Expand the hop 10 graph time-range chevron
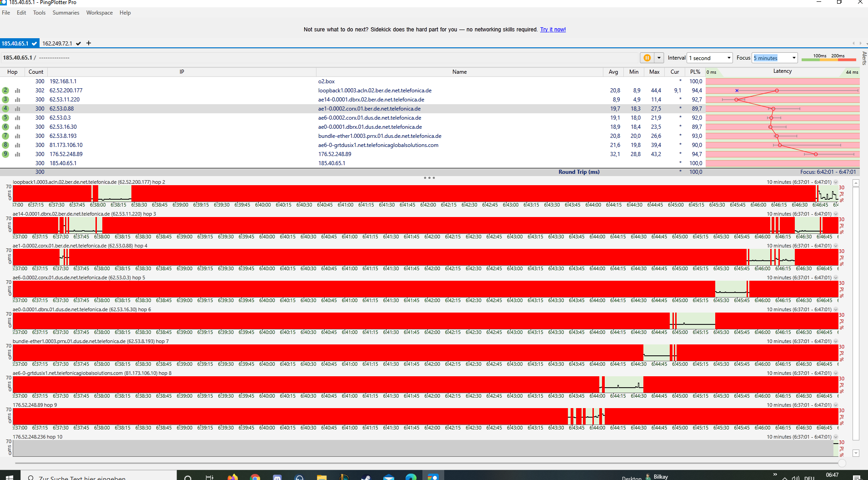Image resolution: width=868 pixels, height=480 pixels. tap(836, 437)
